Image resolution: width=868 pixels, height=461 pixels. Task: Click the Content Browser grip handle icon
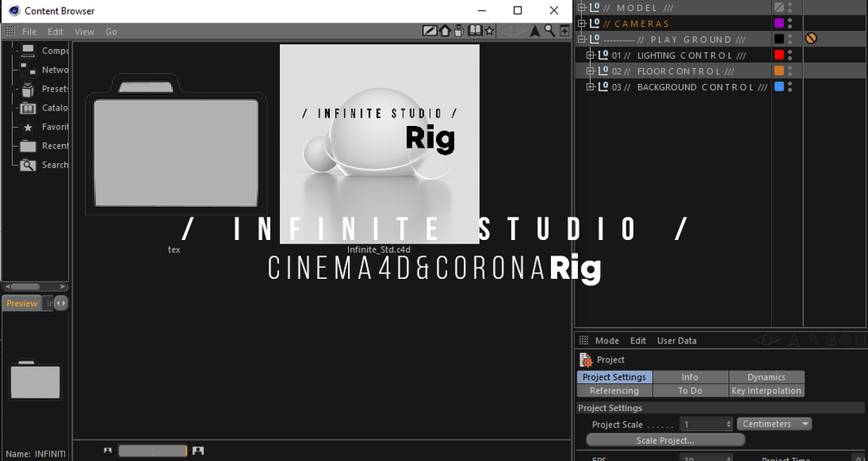click(x=10, y=32)
